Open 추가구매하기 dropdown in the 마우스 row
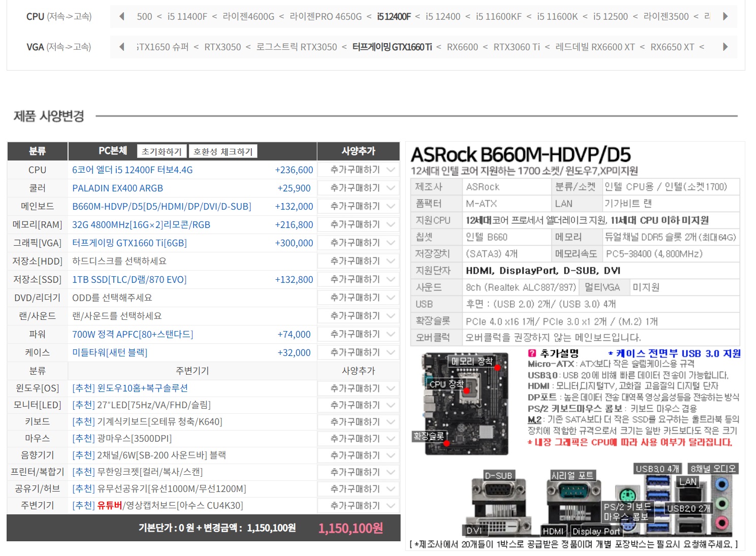This screenshot has width=756, height=556. click(358, 439)
